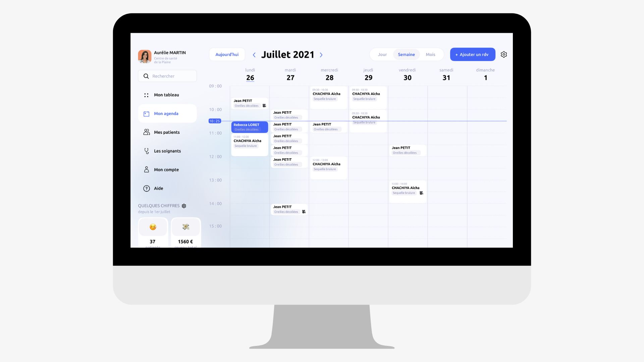Viewport: 644px width, 362px height.
Task: Click the Mon agenda sidebar icon
Action: [146, 114]
